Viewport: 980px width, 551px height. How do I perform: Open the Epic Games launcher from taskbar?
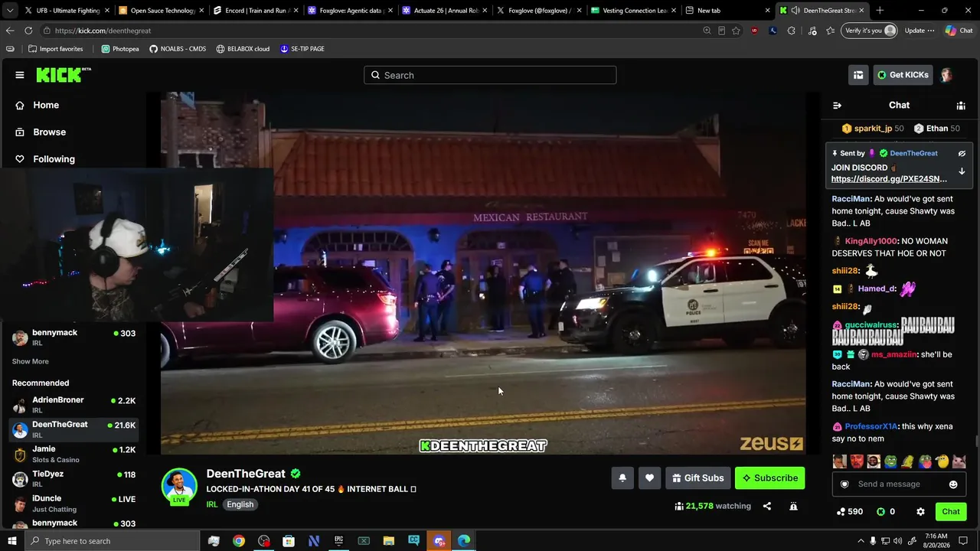click(338, 541)
